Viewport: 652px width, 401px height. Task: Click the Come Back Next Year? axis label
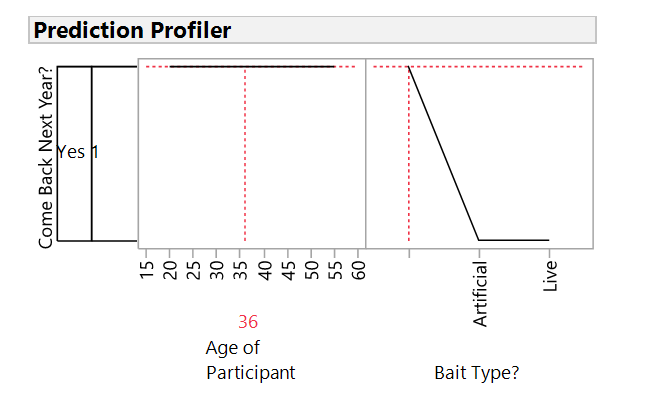[45, 160]
